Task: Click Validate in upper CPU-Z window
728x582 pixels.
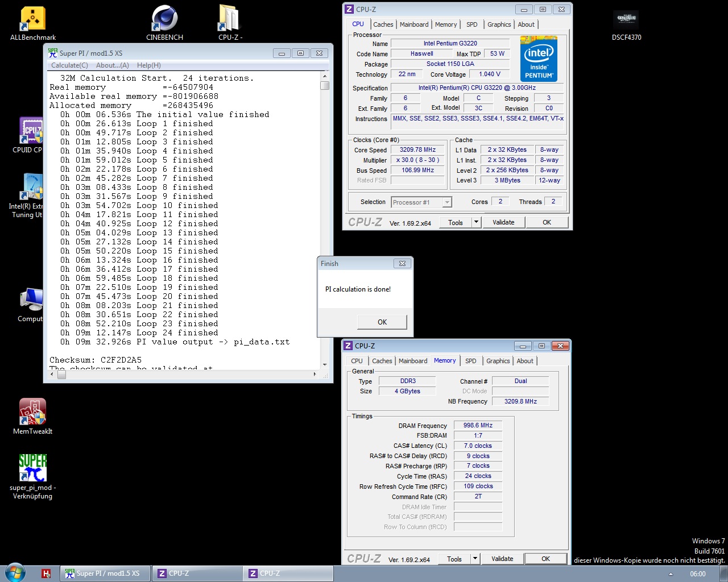Action: [x=503, y=222]
